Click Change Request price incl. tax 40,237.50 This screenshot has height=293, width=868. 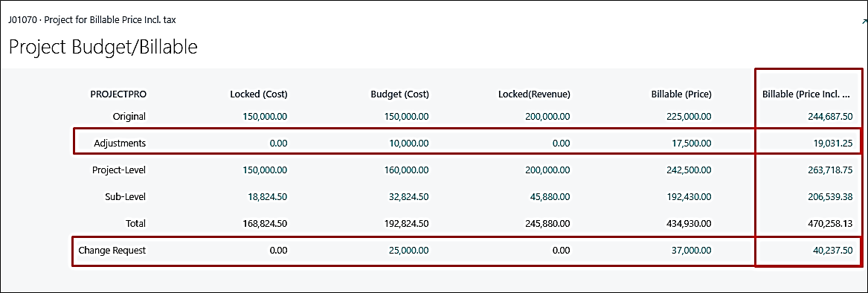[832, 251]
